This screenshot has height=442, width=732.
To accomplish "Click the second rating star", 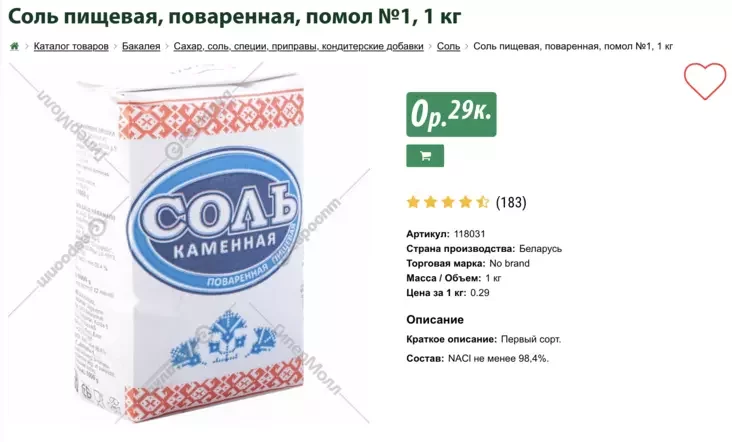I will (430, 202).
